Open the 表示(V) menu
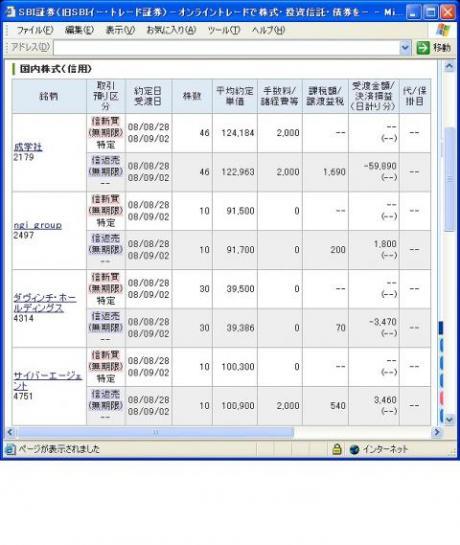 point(120,30)
